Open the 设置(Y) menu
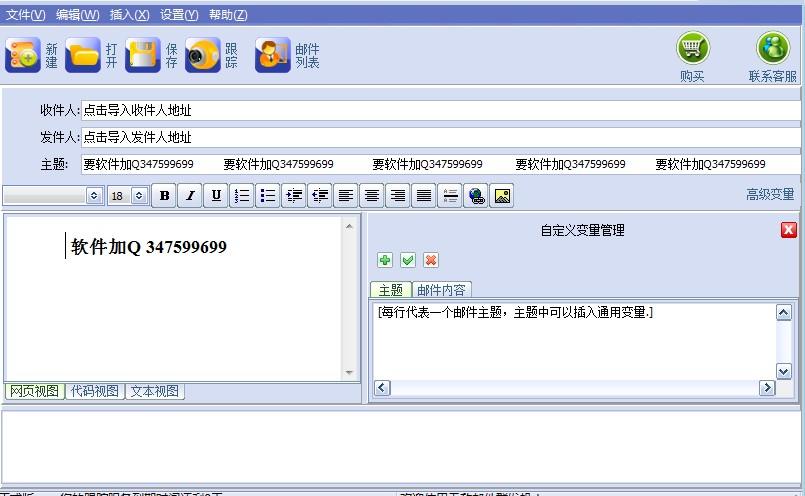805x496 pixels. pyautogui.click(x=179, y=15)
